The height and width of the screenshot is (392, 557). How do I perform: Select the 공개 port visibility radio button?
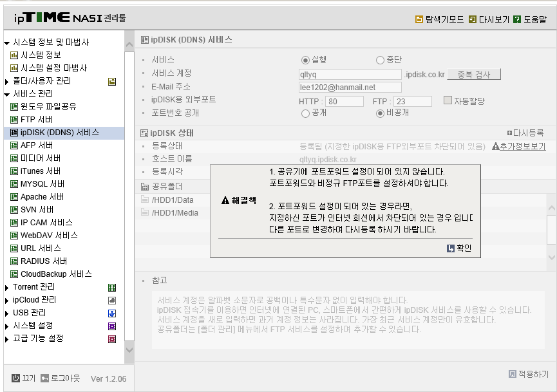coord(305,114)
